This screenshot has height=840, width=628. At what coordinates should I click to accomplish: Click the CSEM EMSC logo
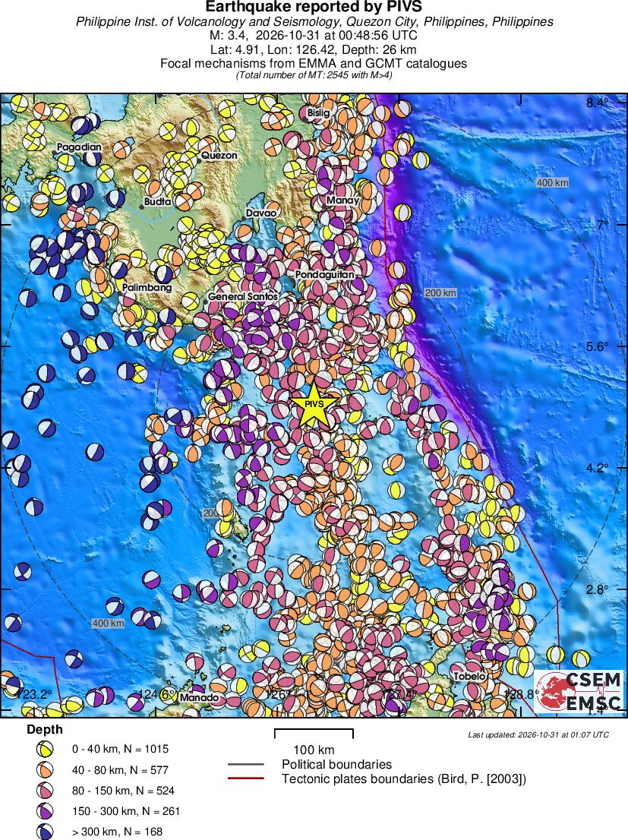(579, 691)
